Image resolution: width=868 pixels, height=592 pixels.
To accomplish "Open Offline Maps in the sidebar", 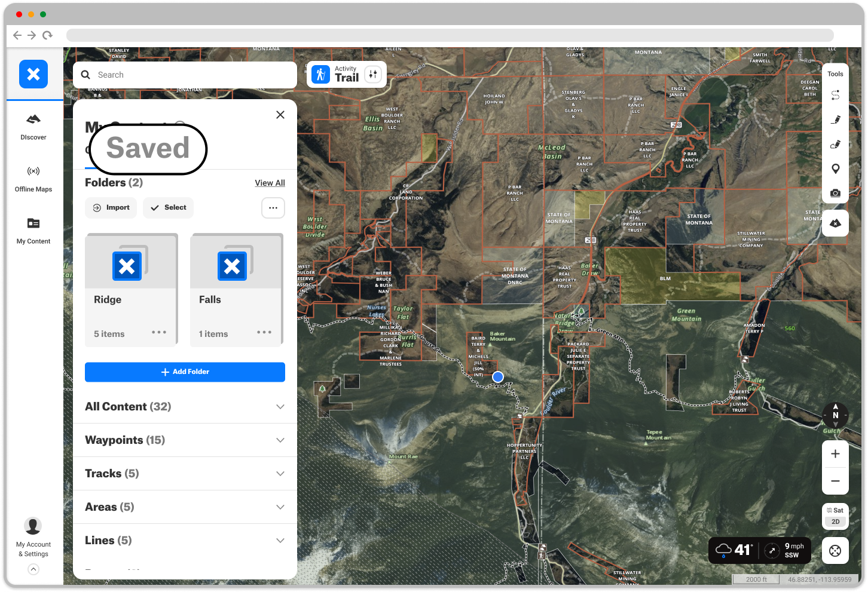I will (x=33, y=179).
